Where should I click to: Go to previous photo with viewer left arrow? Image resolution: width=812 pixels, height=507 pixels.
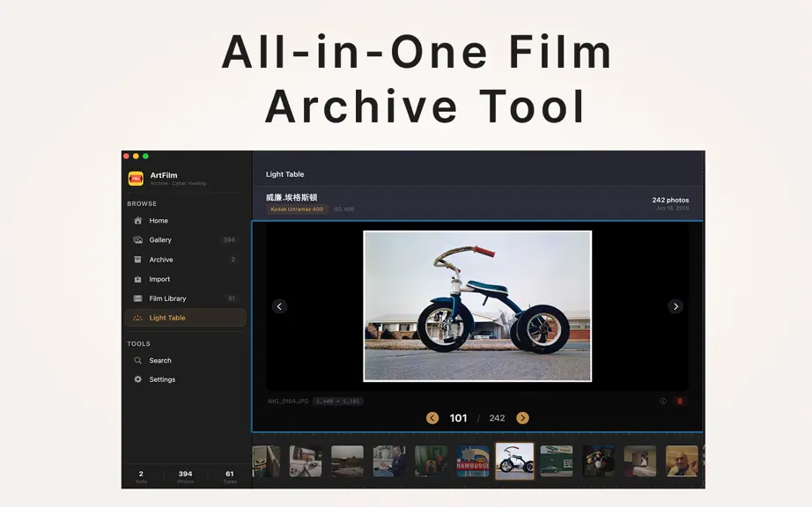point(280,306)
